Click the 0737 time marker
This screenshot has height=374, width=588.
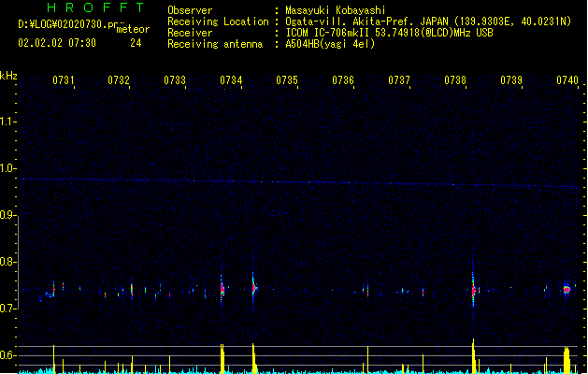point(399,80)
